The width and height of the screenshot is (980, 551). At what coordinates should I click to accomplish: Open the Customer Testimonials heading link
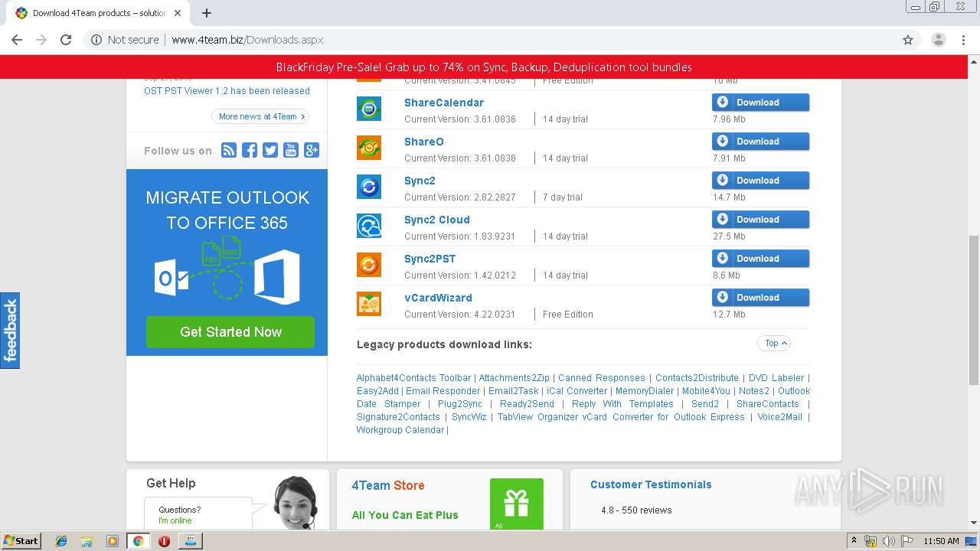(651, 484)
